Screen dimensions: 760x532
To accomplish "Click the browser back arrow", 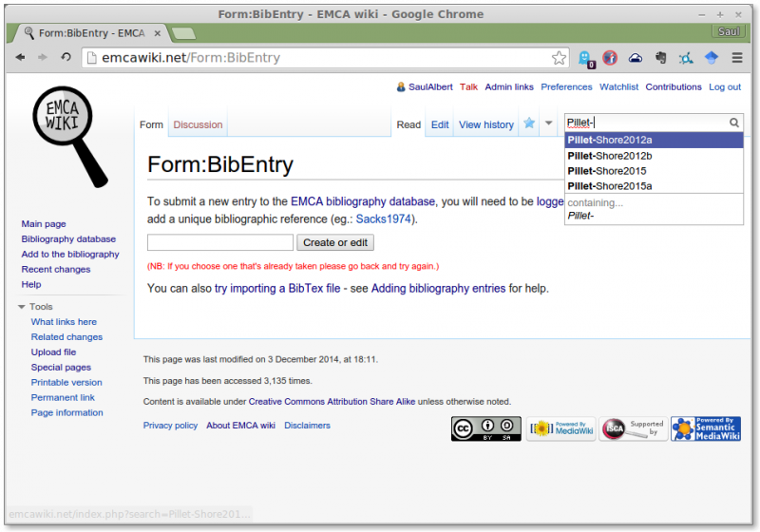I will [20, 57].
